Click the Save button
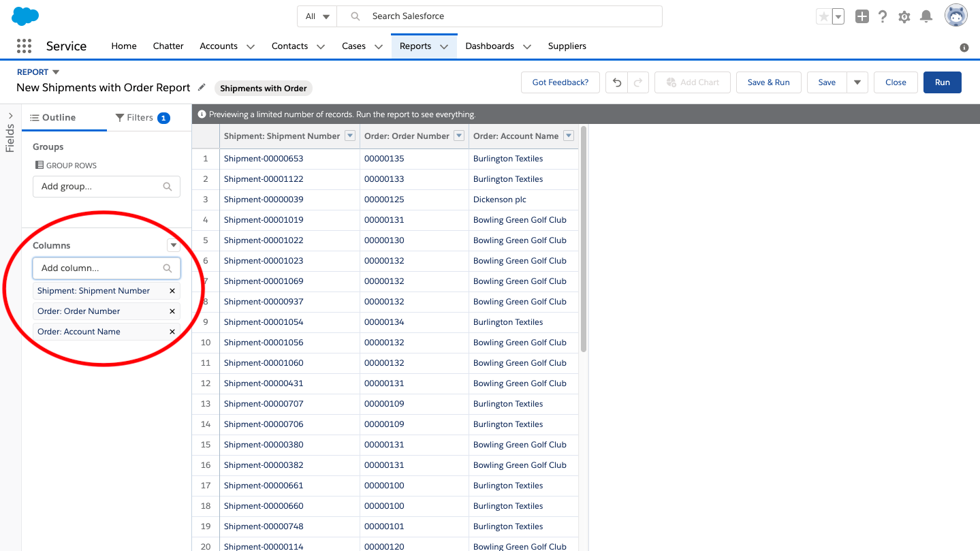 coord(827,82)
